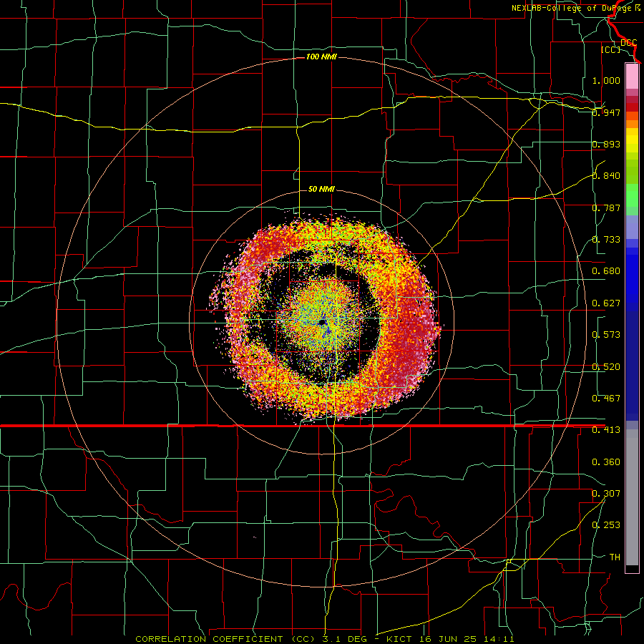The width and height of the screenshot is (644, 644).
Task: Click the DCC product label above the legend
Action: click(629, 43)
